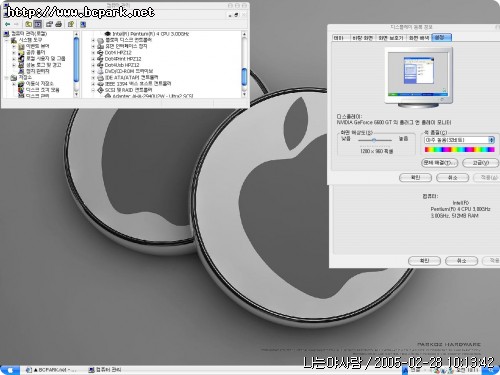Expand the DVD/CD-ROM drive category
The image size is (500, 375).
tap(93, 71)
